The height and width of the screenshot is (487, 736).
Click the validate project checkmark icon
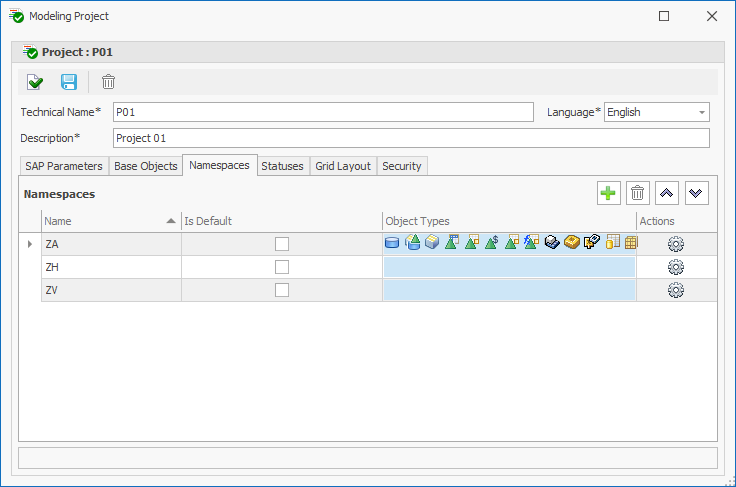pos(35,82)
